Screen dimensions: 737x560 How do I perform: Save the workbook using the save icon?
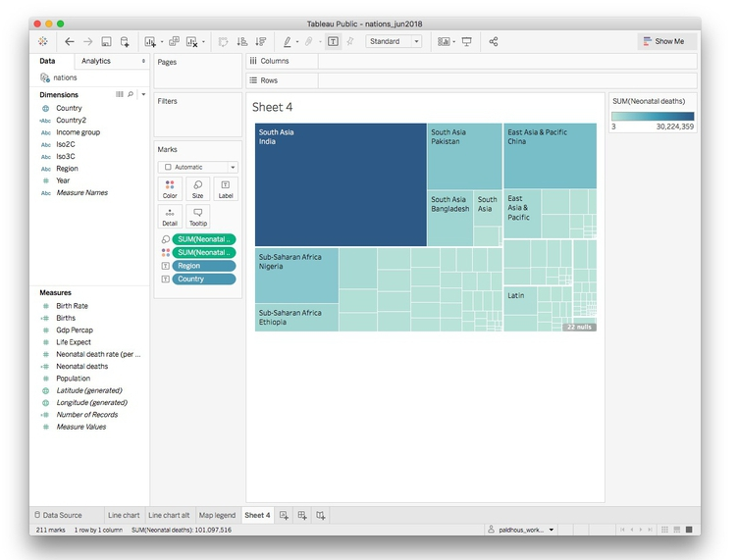point(106,41)
